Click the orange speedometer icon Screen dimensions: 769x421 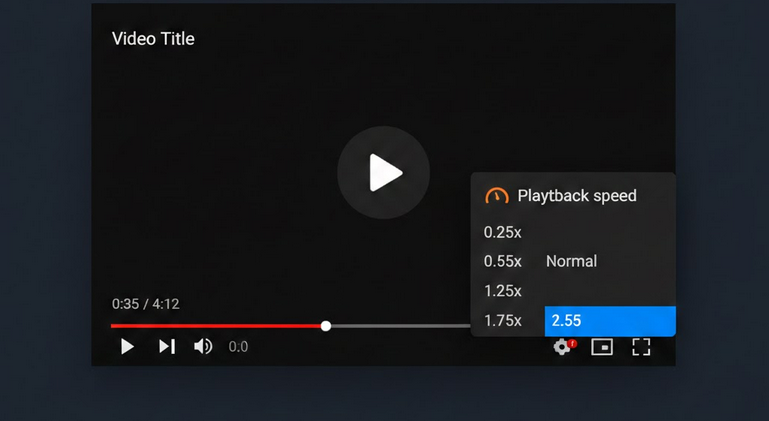497,196
